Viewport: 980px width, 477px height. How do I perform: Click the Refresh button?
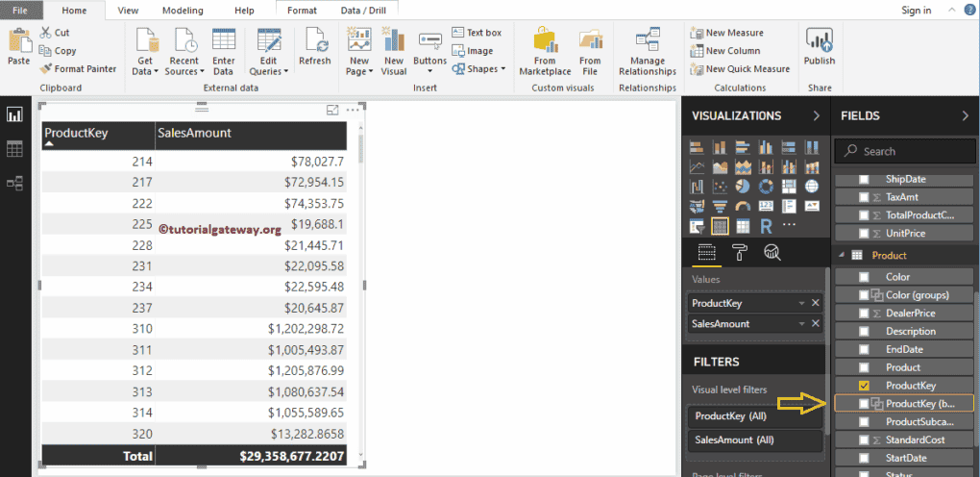pyautogui.click(x=314, y=47)
